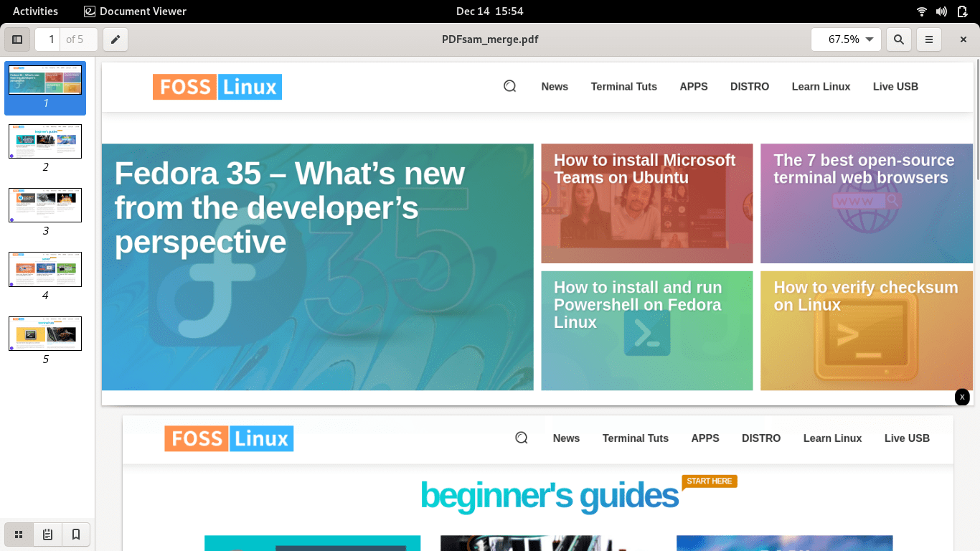Open Terminal Tuts in first page nav
Viewport: 980px width, 551px height.
(x=623, y=87)
